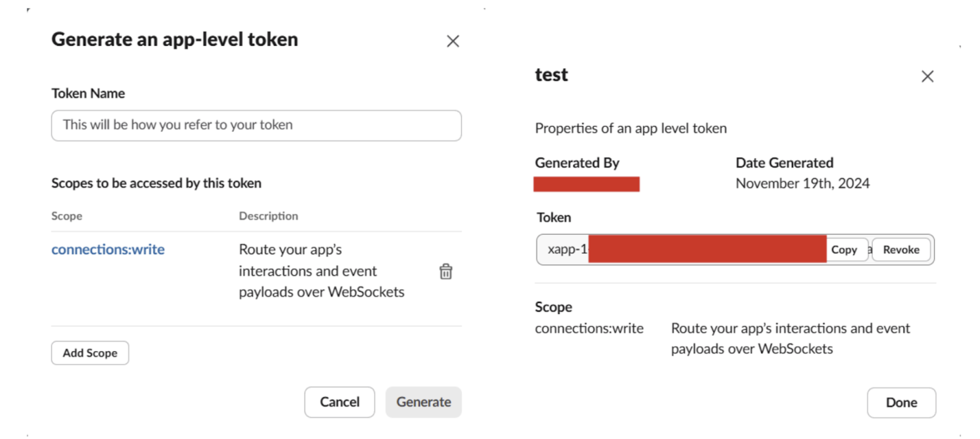This screenshot has width=980, height=439.
Task: Close the test token properties dialog
Action: click(927, 76)
